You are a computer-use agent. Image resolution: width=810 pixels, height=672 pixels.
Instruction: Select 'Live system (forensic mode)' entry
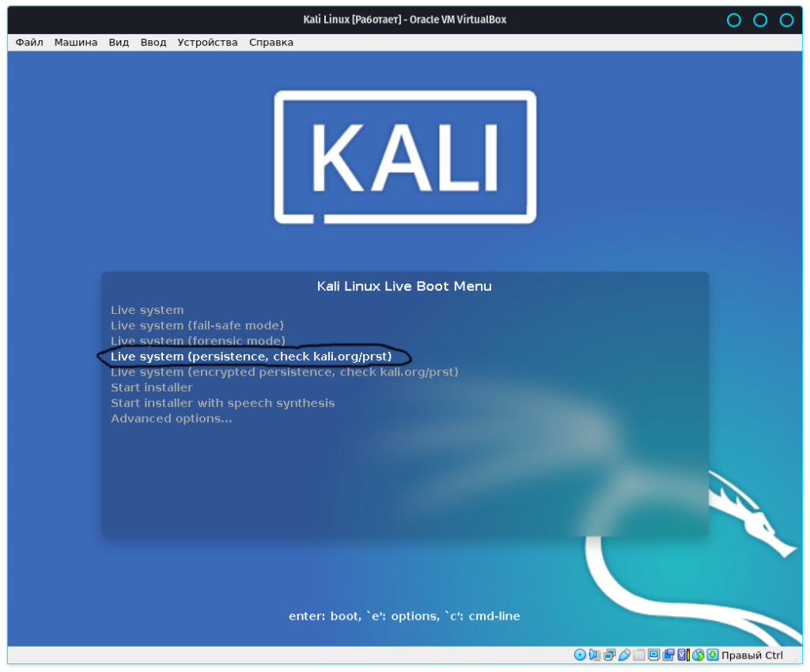198,341
